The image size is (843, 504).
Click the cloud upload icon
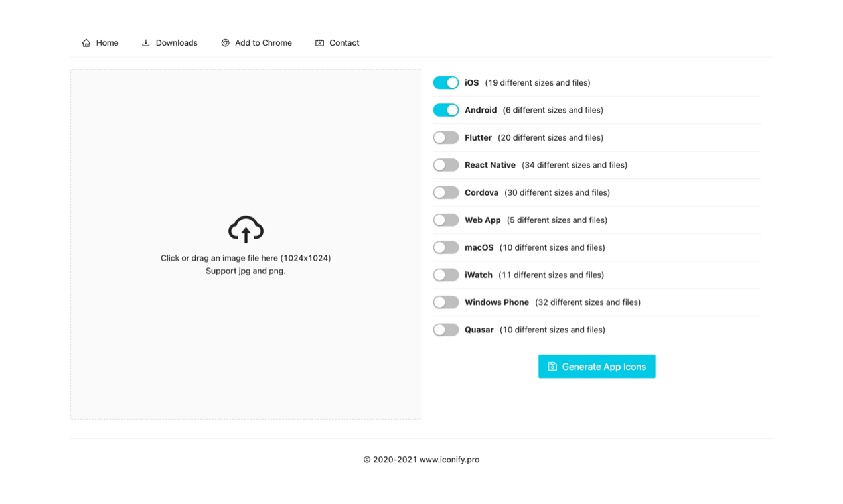pyautogui.click(x=246, y=229)
